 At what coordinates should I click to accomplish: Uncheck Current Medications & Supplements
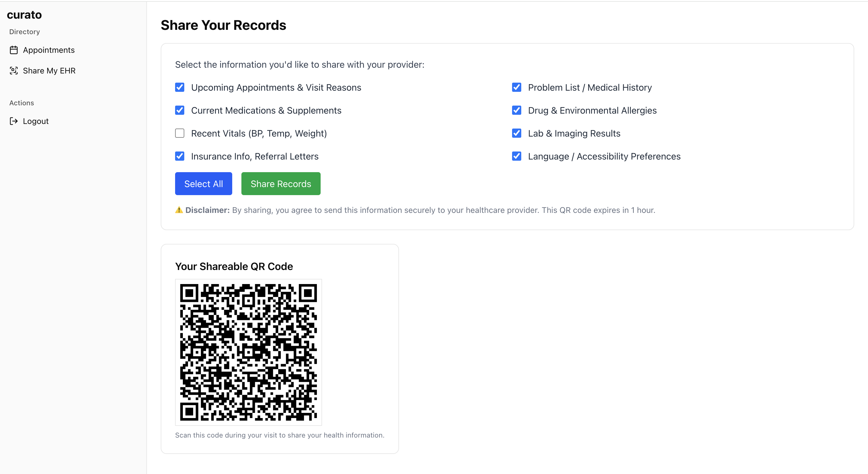pyautogui.click(x=180, y=110)
